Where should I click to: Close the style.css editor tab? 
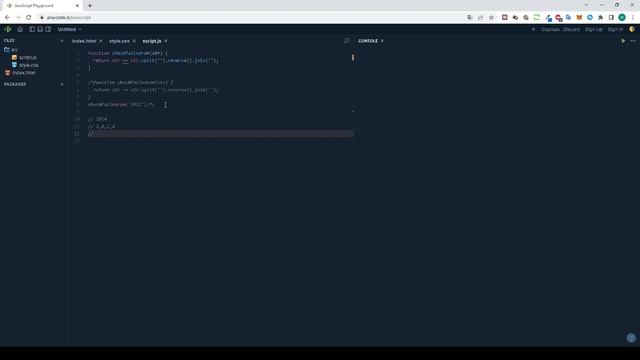tap(134, 41)
